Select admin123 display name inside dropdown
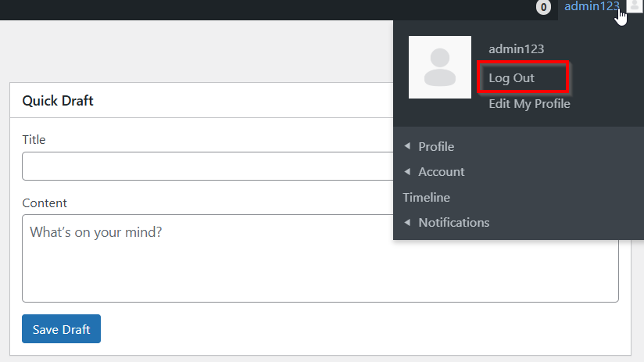This screenshot has width=644, height=362. [x=516, y=49]
